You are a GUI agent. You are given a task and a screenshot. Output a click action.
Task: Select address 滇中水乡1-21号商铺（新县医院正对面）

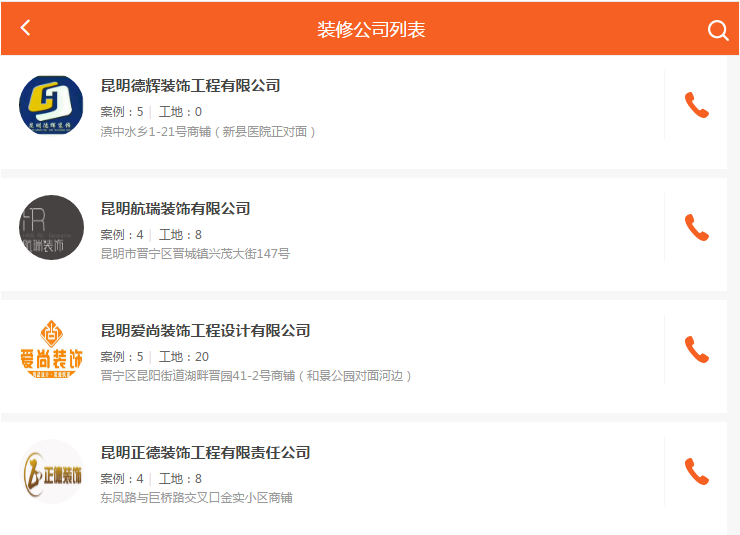(x=208, y=132)
